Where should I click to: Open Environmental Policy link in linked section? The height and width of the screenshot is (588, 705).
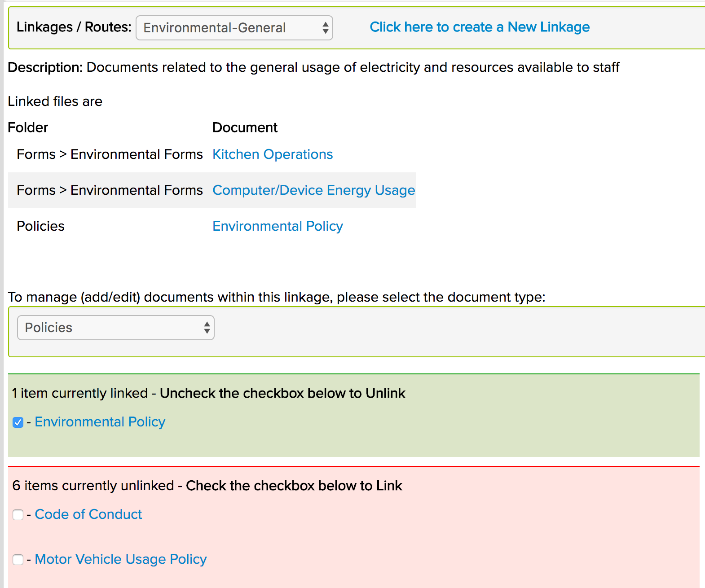pyautogui.click(x=100, y=422)
